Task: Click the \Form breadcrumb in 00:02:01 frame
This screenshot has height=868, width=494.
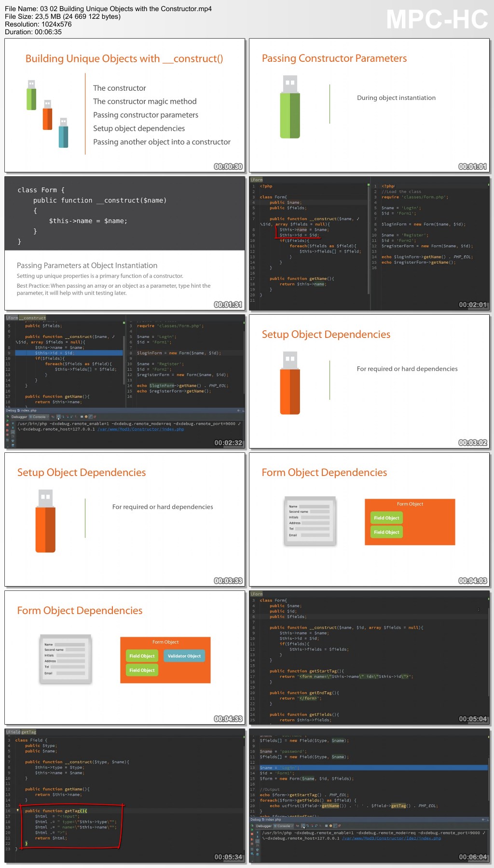Action: coord(257,180)
